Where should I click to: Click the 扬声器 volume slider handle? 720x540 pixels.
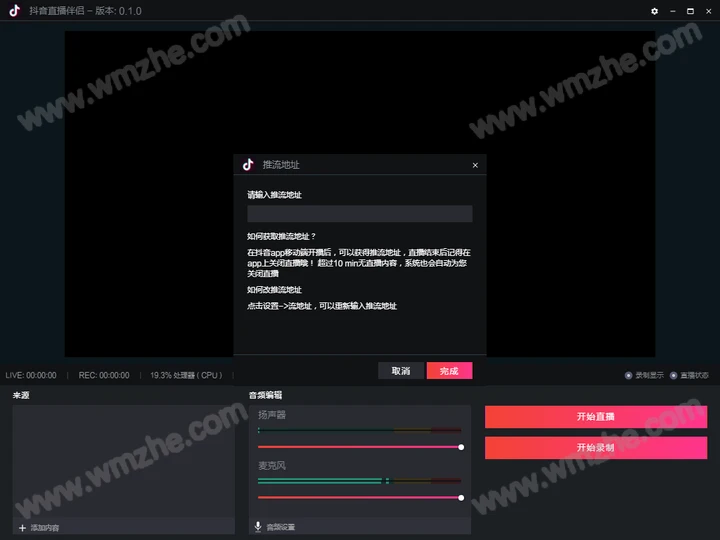[461, 447]
